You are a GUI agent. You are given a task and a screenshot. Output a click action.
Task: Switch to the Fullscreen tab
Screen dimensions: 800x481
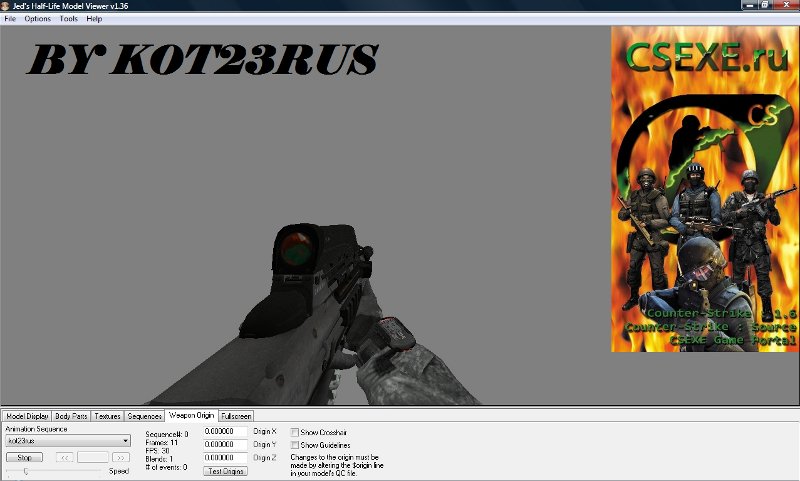coord(236,416)
